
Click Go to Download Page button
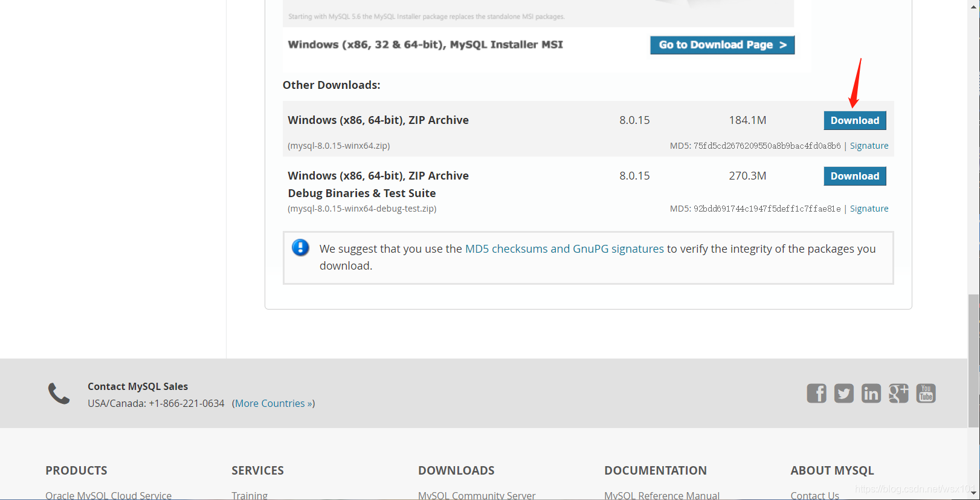coord(722,45)
